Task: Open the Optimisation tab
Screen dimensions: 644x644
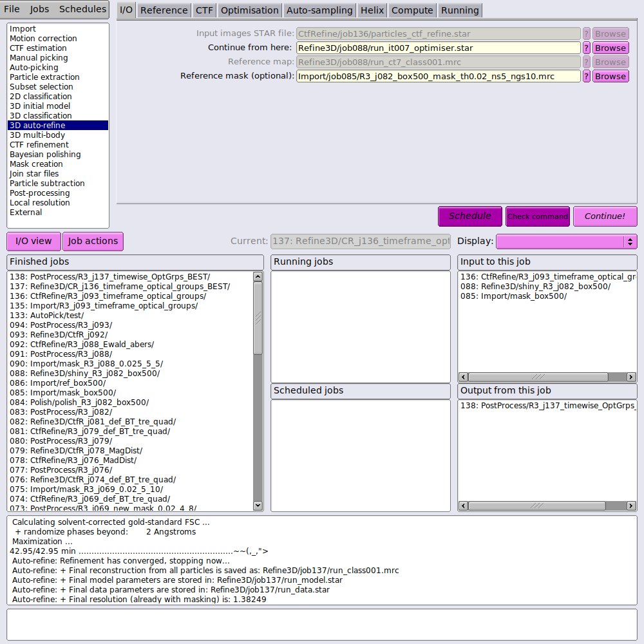Action: click(x=249, y=10)
